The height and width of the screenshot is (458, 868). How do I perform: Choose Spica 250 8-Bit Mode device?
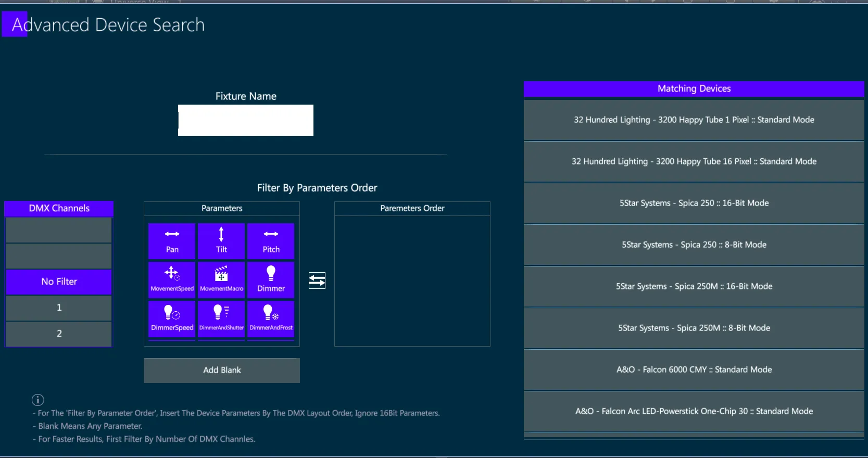click(x=694, y=245)
